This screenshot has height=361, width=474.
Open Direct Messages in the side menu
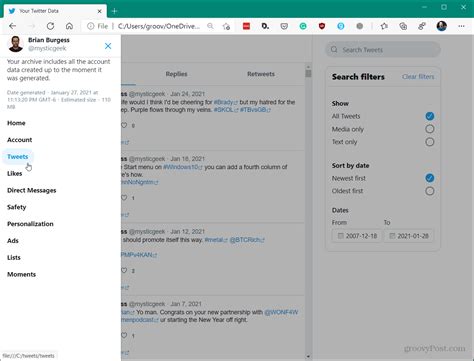32,190
